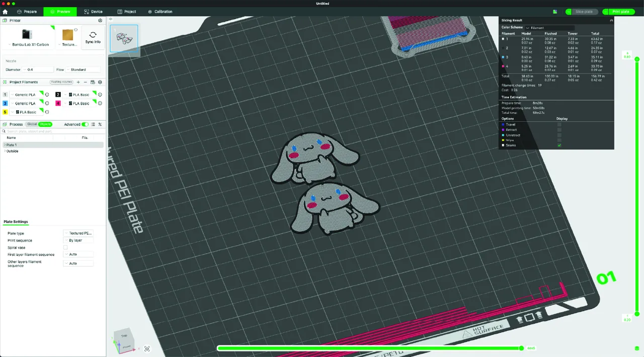The width and height of the screenshot is (644, 357).
Task: Click filament 1 white color swatch
Action: click(5, 95)
